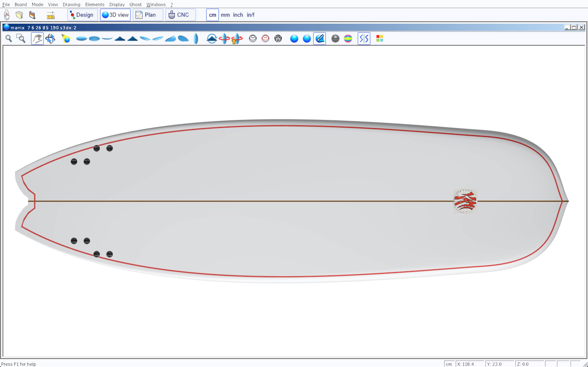Switch to Design mode

coord(82,15)
